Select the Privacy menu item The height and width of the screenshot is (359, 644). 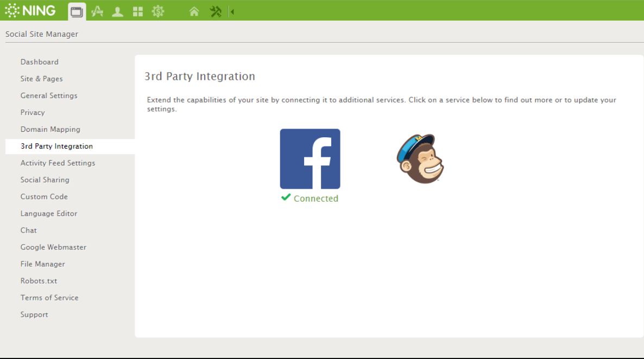[33, 112]
